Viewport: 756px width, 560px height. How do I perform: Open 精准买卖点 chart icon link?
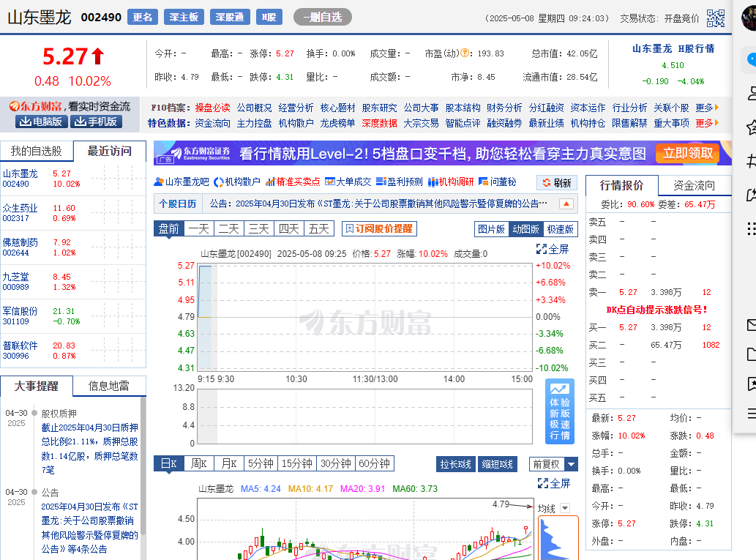coord(293,182)
